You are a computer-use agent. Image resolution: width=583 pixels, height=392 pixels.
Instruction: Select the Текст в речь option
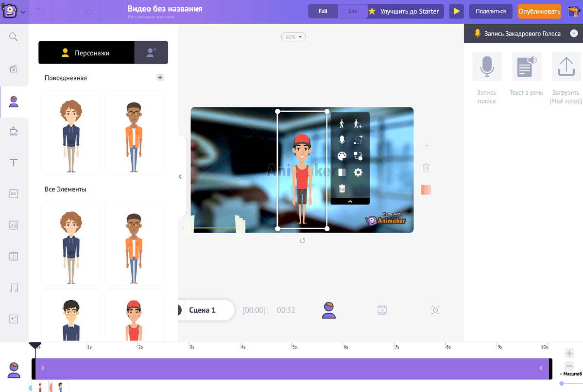527,74
